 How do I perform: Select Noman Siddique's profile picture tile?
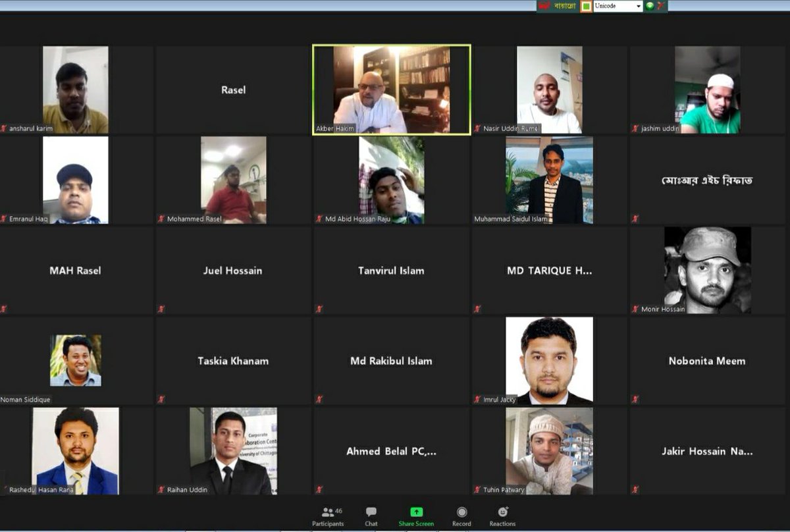[76, 360]
